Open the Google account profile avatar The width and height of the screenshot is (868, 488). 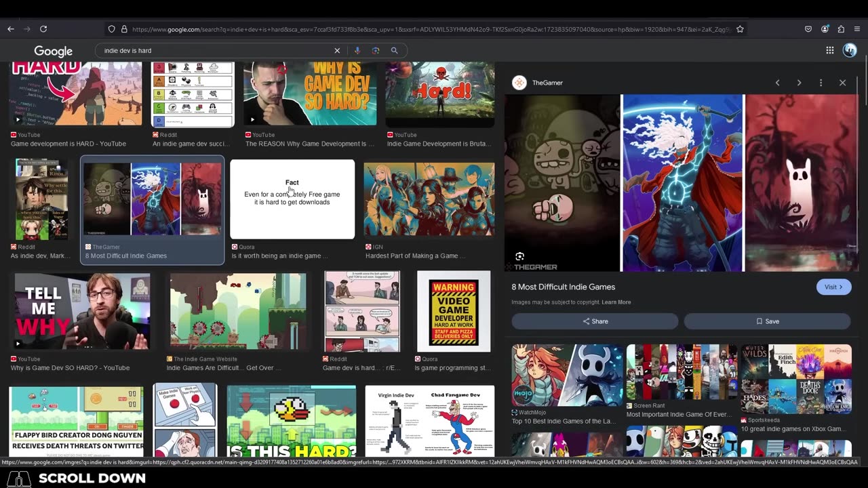[x=850, y=50]
